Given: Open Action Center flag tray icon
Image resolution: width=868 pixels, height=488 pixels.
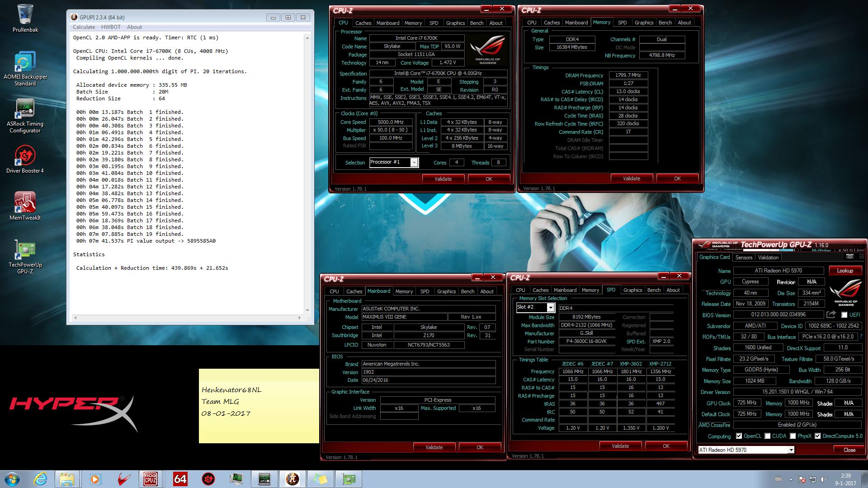Looking at the screenshot, I should pyautogui.click(x=802, y=479).
